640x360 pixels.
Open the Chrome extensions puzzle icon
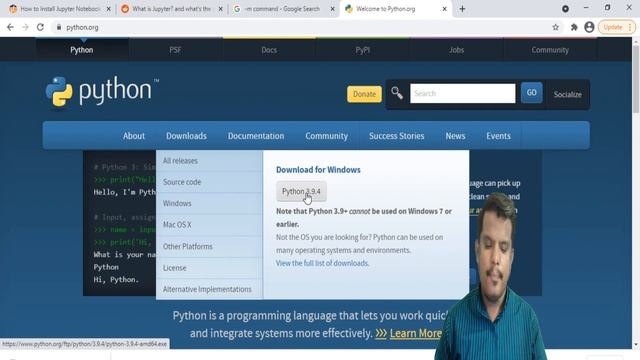574,27
